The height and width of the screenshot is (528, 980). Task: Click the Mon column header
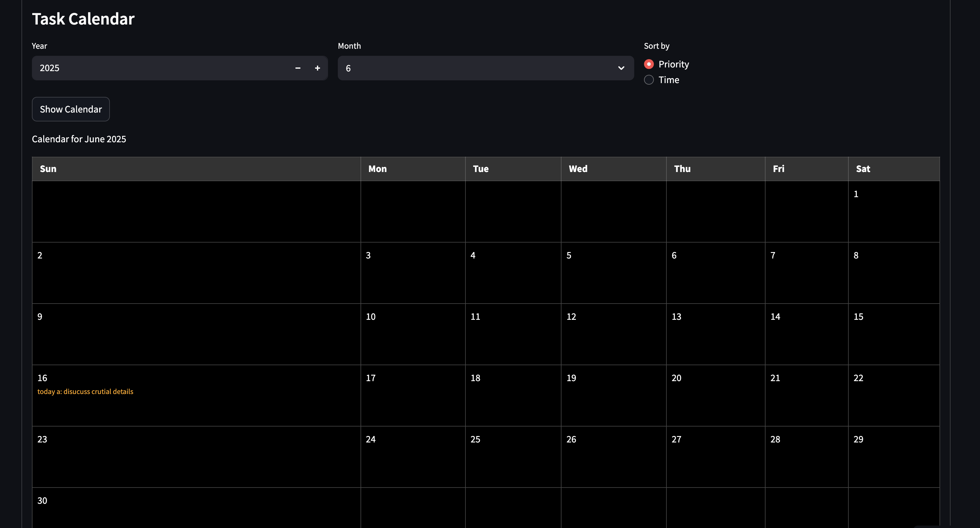[377, 169]
